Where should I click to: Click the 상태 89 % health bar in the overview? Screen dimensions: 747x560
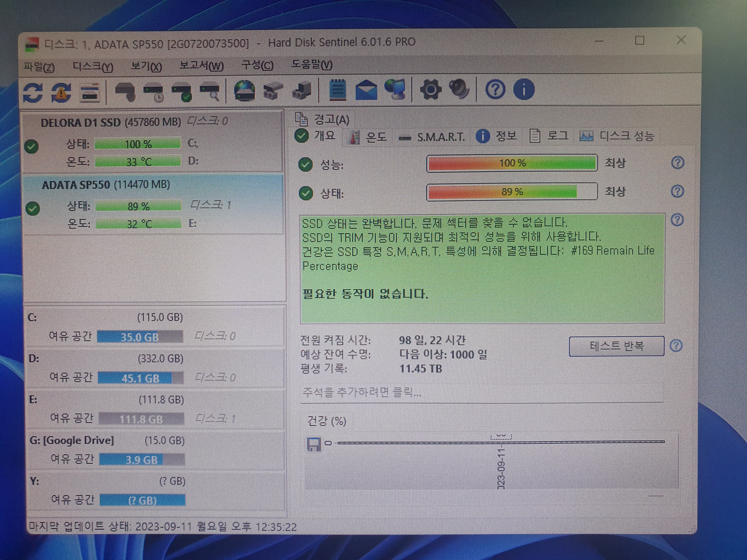point(512,192)
